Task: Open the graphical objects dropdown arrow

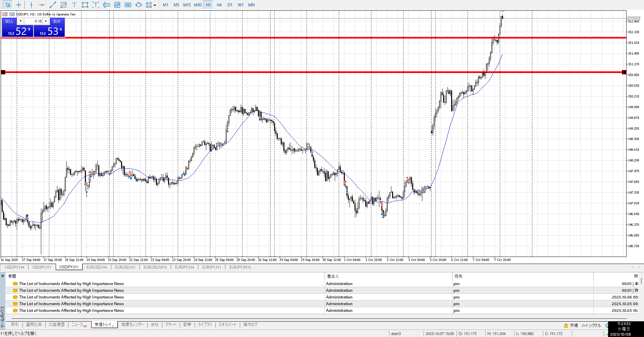Action: coord(155,5)
